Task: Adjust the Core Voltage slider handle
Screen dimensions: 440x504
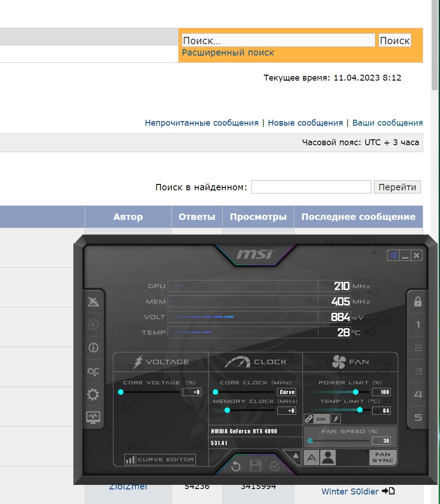Action: (121, 392)
